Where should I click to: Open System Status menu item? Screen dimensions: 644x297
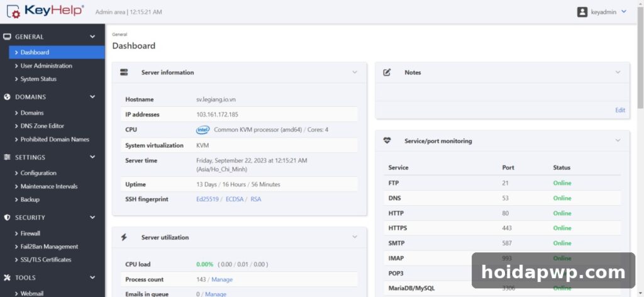[38, 79]
